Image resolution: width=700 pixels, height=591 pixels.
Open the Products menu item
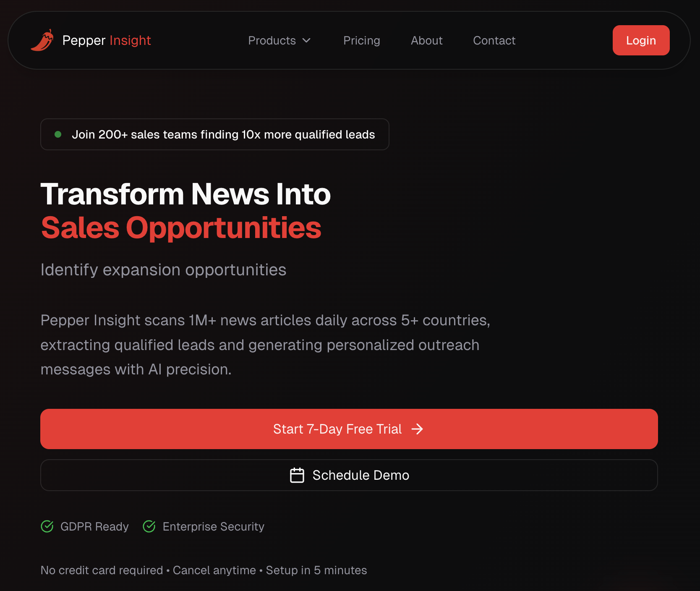(279, 40)
